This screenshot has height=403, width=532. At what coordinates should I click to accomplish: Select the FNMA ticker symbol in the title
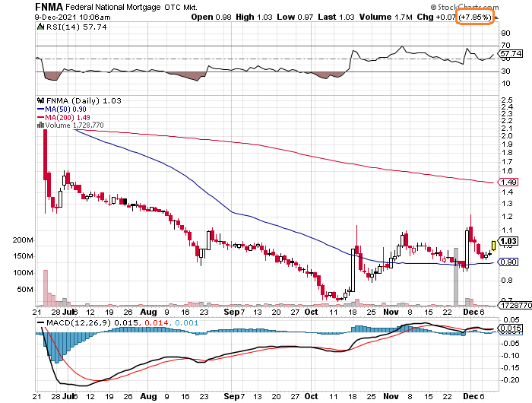[49, 7]
